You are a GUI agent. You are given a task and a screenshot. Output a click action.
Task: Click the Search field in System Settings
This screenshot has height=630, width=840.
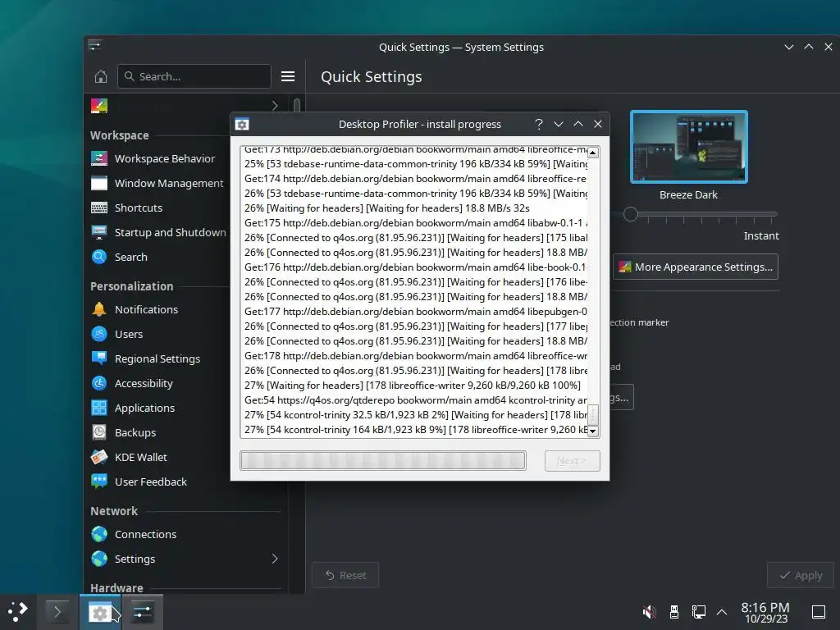tap(194, 76)
